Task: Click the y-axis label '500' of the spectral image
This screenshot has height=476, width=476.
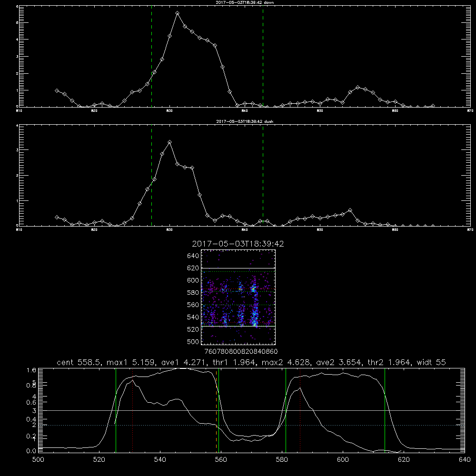Action: coord(193,341)
